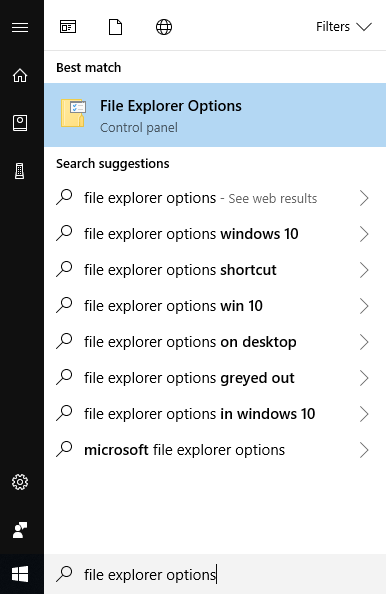
Task: Click 'Control panel' subtitle text
Action: click(139, 128)
